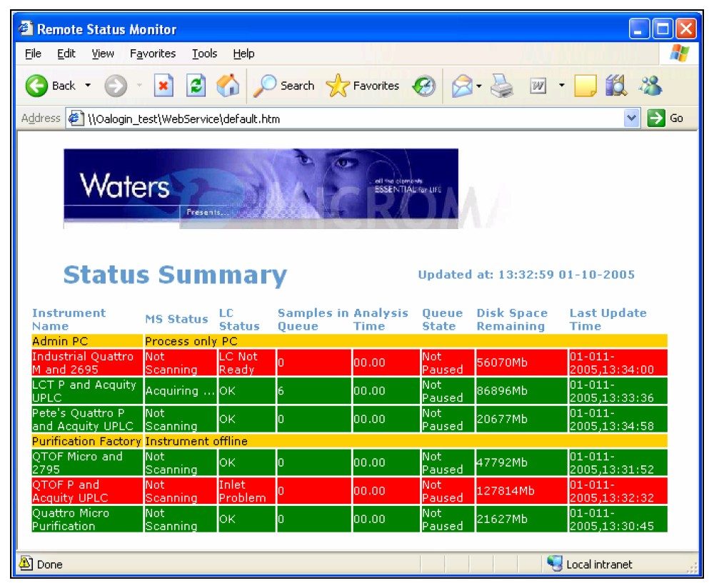Click the grey Forward arrow button

click(x=116, y=86)
